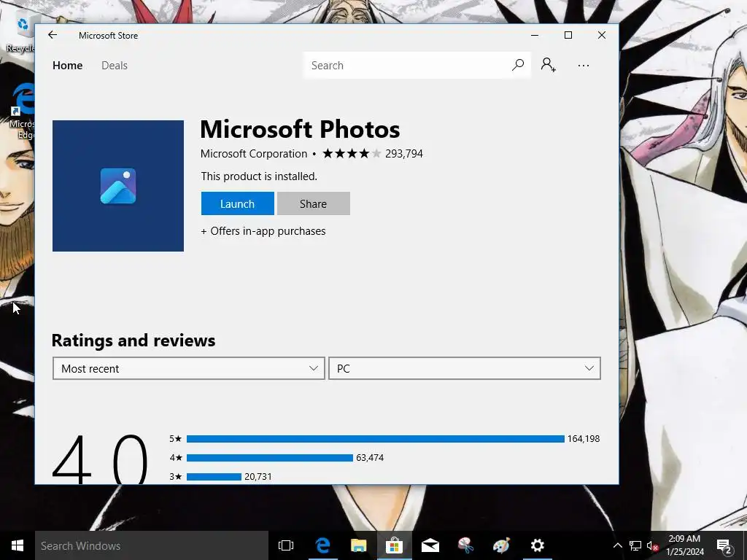
Task: Click "+ Offers in-app purchases" text
Action: (x=263, y=231)
